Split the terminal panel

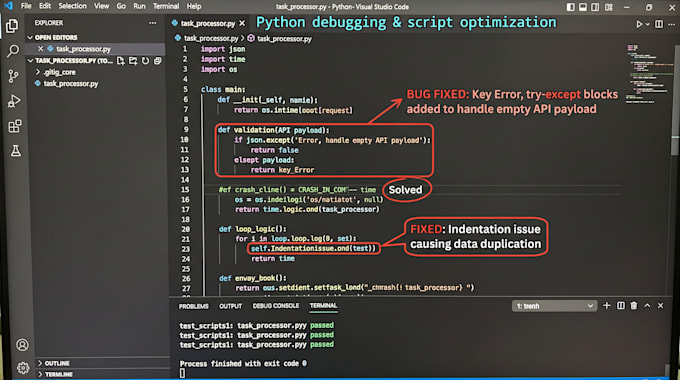(x=621, y=305)
